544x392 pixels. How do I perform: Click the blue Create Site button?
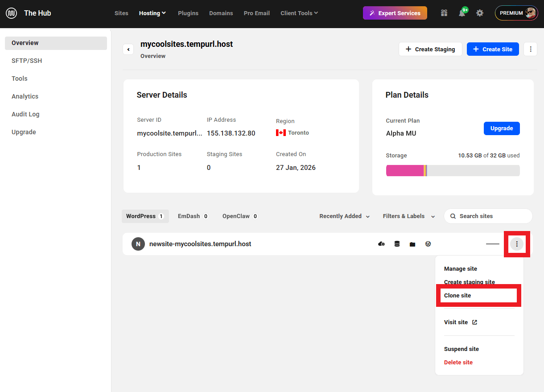coord(493,49)
